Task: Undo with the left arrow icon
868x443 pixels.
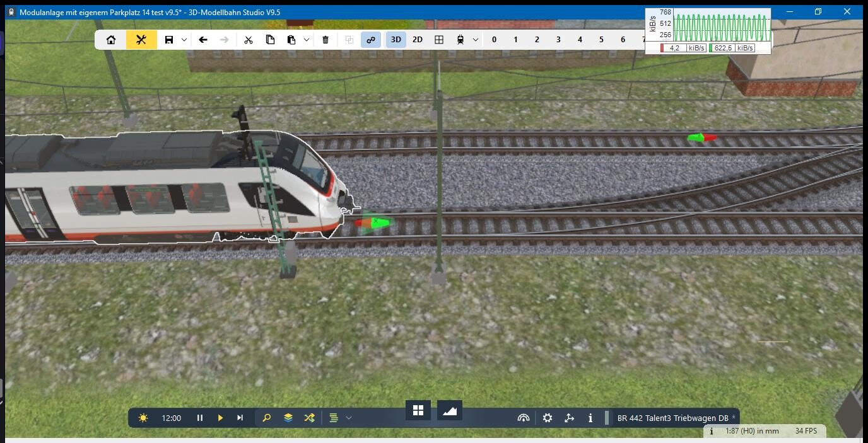Action: point(203,40)
